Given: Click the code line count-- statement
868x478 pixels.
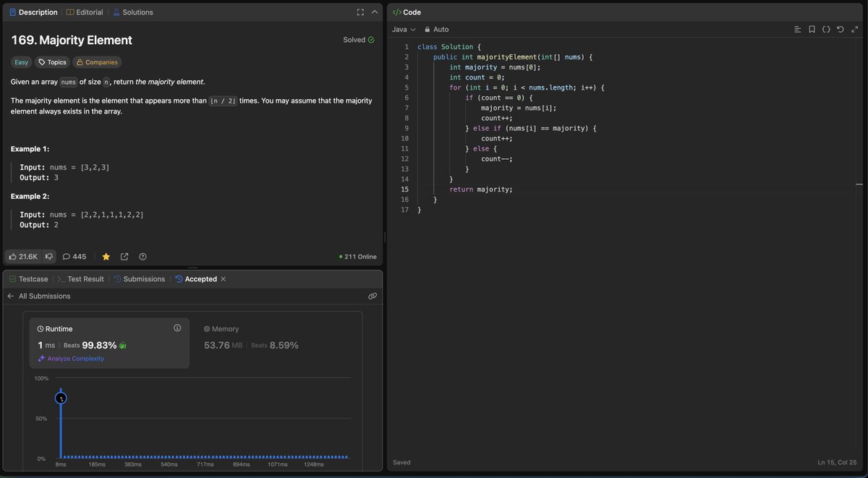Looking at the screenshot, I should 497,159.
